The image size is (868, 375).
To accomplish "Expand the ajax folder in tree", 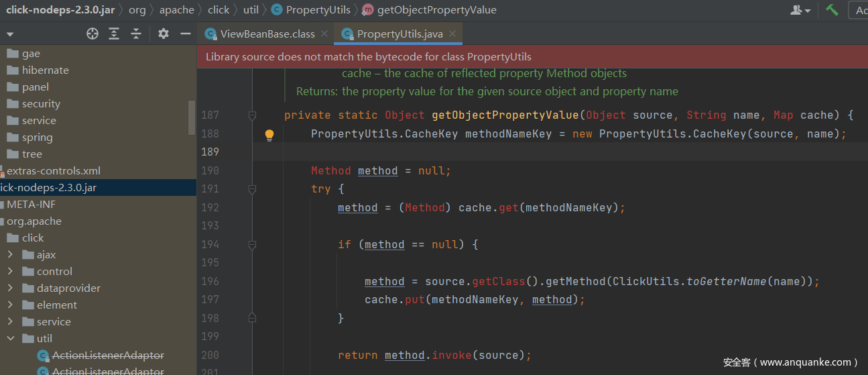I will pos(10,255).
